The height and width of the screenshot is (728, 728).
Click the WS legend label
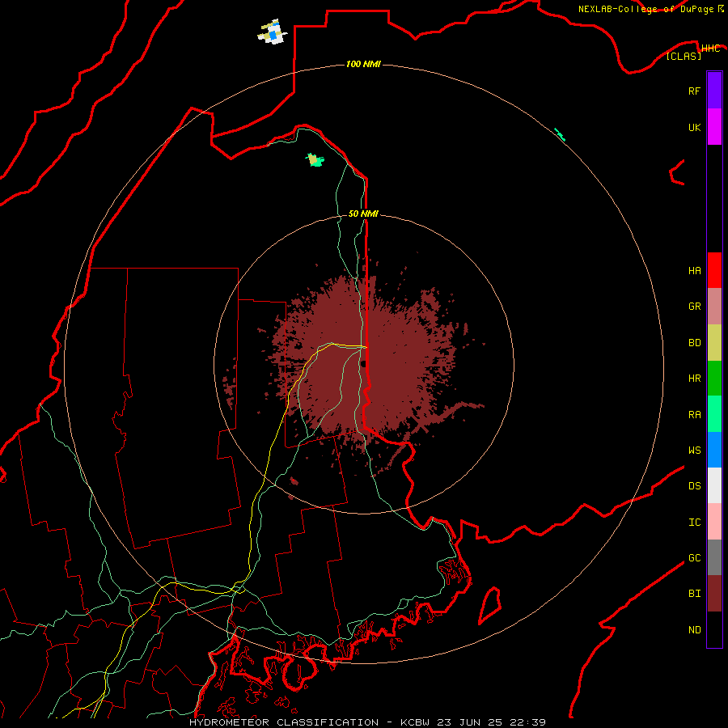[x=694, y=451]
